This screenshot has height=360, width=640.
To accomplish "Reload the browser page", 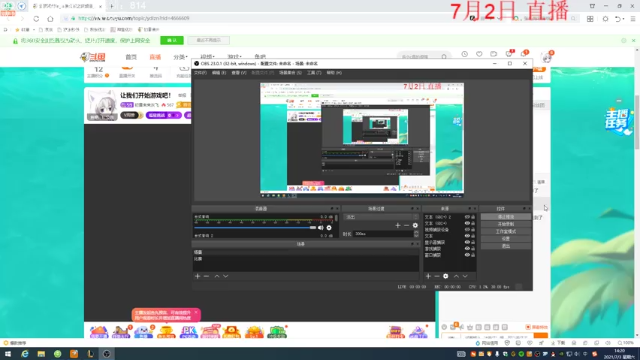I will [36, 18].
